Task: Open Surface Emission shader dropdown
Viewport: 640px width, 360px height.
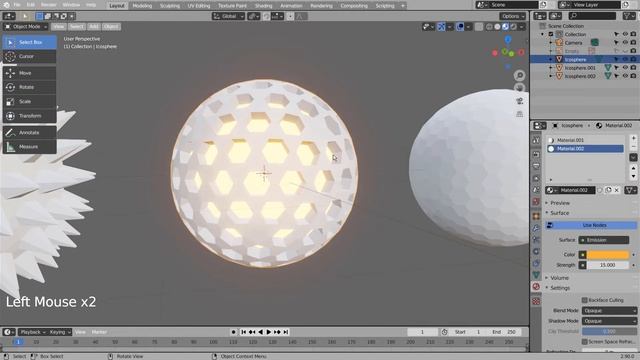Action: 604,240
